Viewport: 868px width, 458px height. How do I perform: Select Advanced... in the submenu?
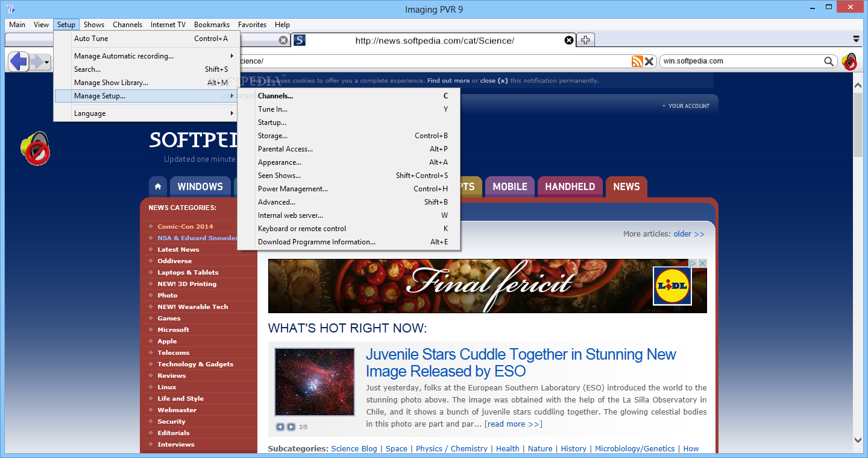coord(349,202)
